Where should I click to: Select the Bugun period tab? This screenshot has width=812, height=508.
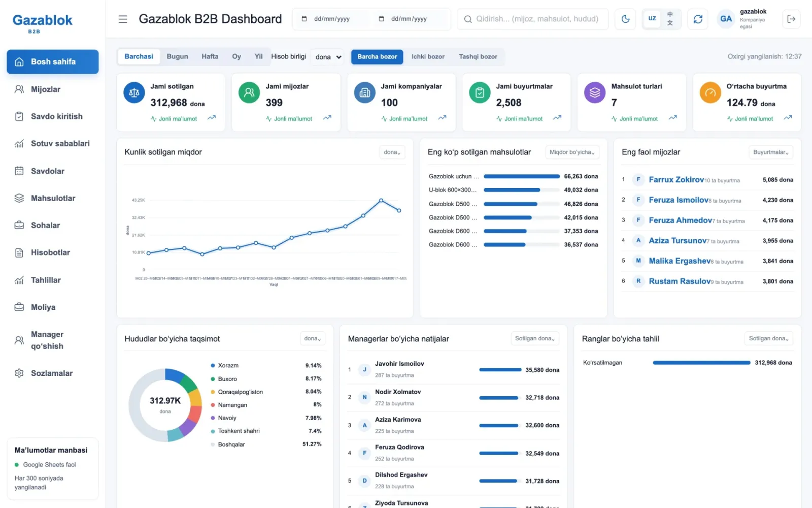177,57
